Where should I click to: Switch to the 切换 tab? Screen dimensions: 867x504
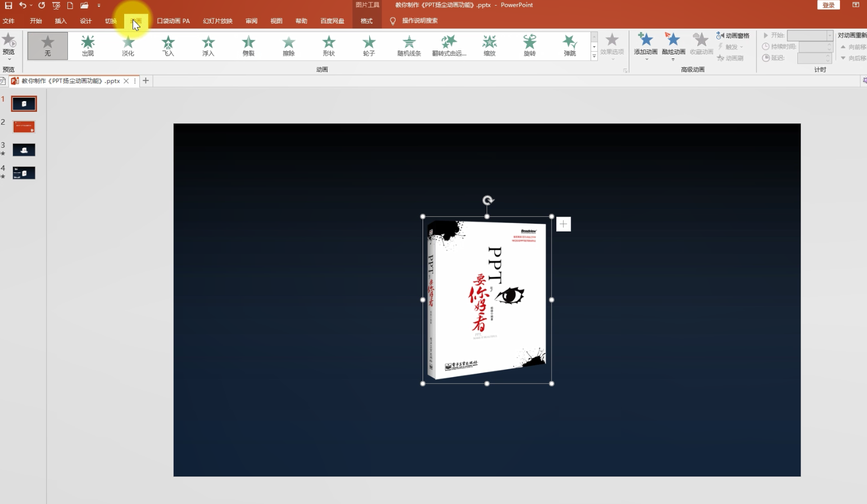point(111,21)
